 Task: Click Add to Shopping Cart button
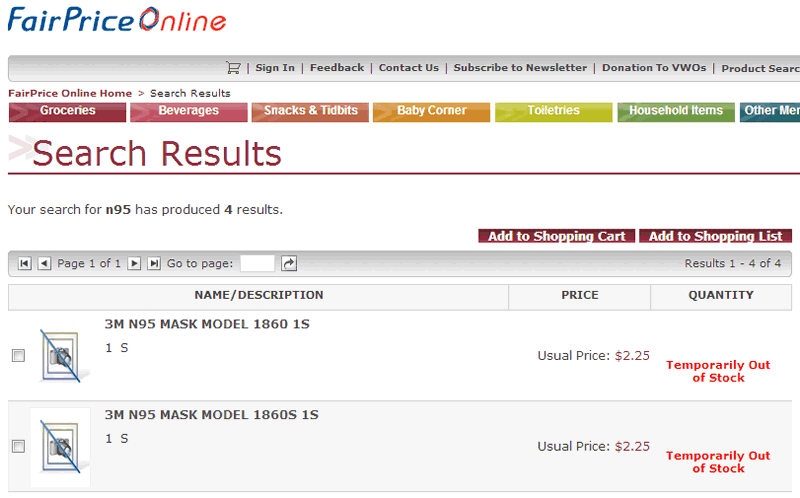tap(557, 236)
